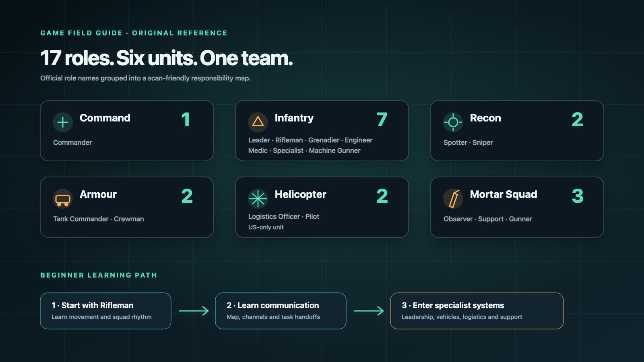This screenshot has height=362, width=644.
Task: Open the Infantry unit card title
Action: 294,118
